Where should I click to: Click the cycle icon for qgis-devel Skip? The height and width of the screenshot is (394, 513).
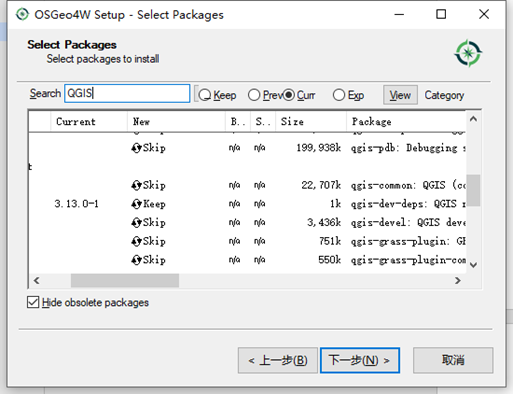(x=136, y=222)
